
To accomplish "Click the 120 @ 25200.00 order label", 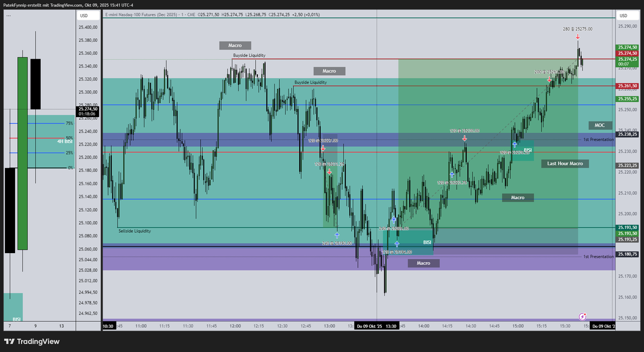I will (465, 131).
